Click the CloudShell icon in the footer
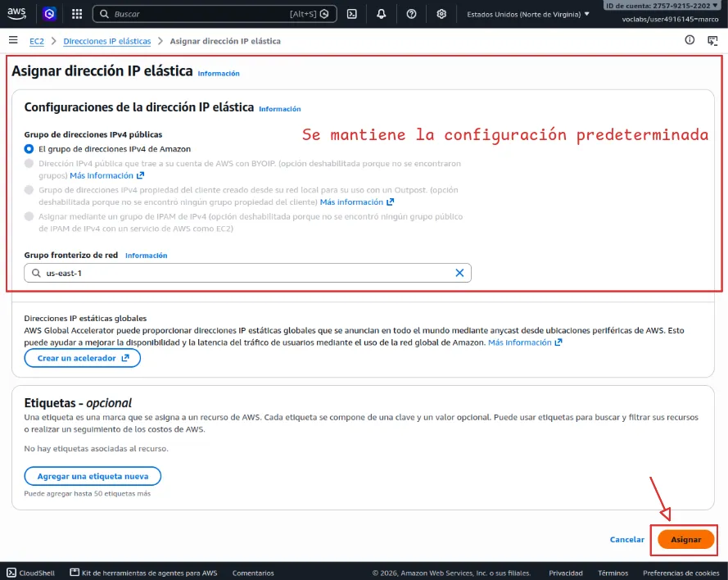Image resolution: width=728 pixels, height=580 pixels. 11,573
